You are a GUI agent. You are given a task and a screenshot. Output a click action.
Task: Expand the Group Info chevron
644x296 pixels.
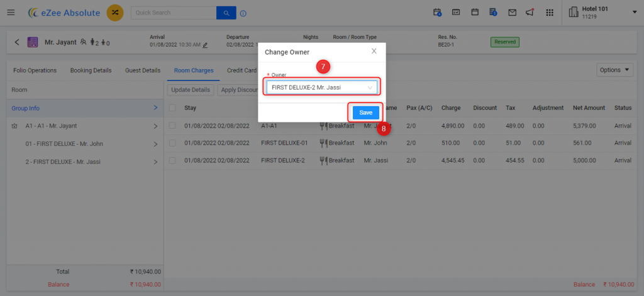[156, 107]
